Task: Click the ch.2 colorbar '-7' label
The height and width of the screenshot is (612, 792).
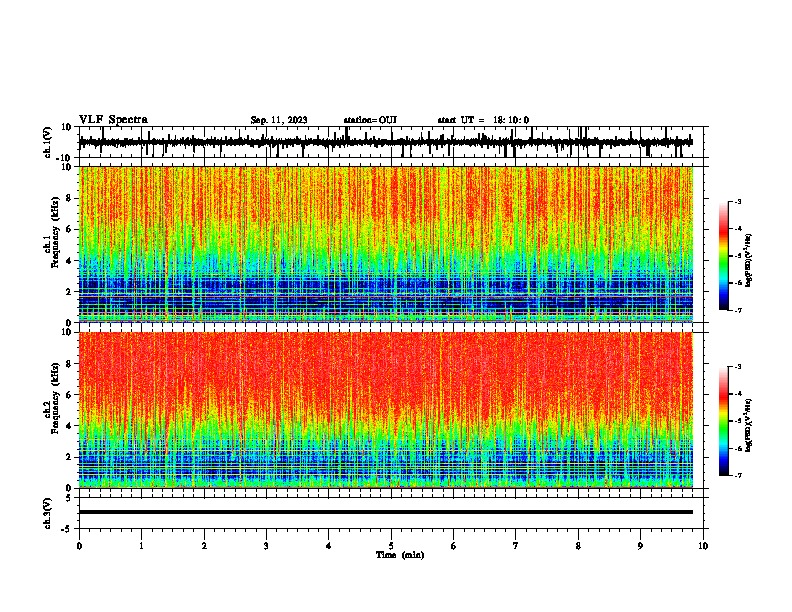Action: click(x=737, y=475)
